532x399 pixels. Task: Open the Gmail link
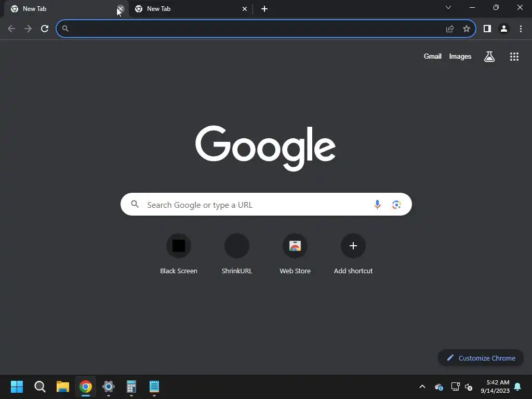(x=433, y=57)
